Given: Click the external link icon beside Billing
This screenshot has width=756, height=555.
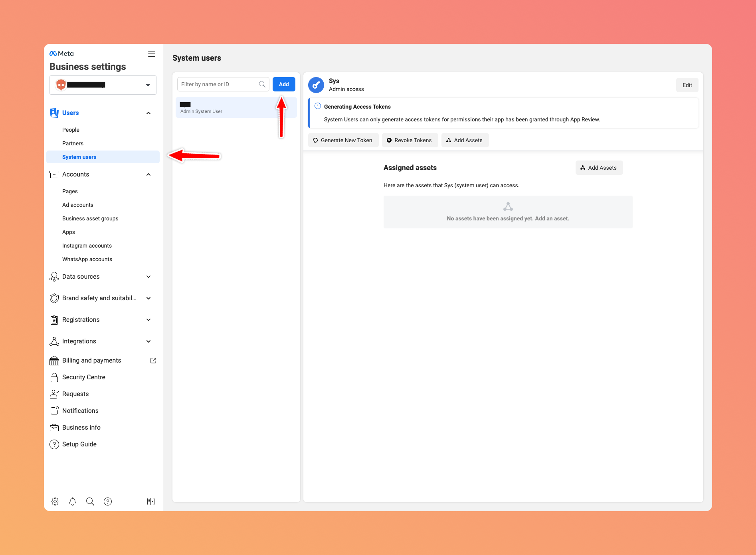Looking at the screenshot, I should click(153, 361).
